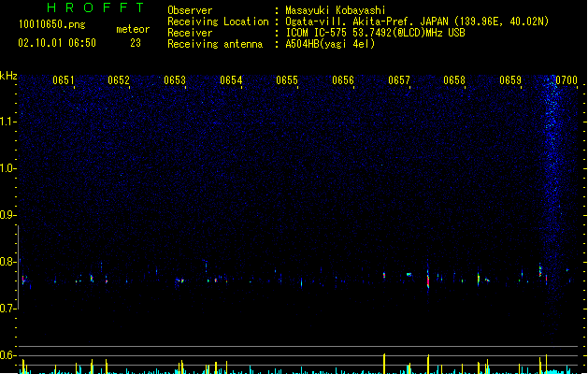Click the Receiving Location label
588x374 pixels.
point(218,22)
